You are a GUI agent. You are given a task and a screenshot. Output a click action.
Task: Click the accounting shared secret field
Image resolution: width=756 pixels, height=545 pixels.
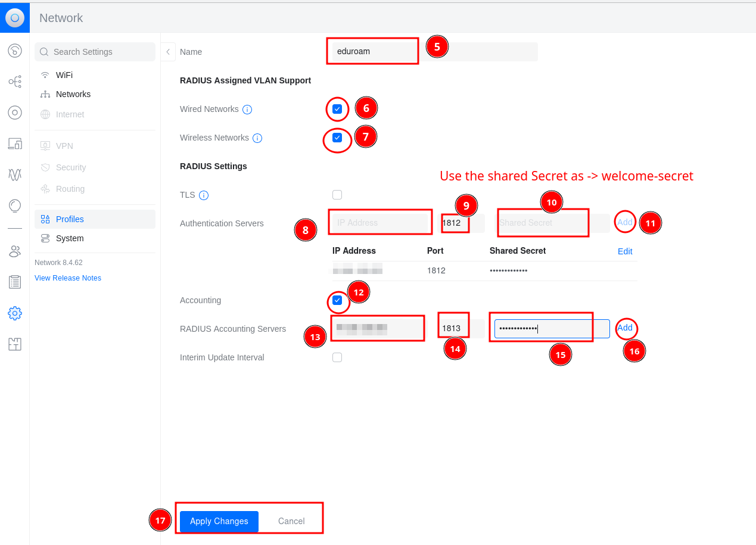(x=552, y=329)
